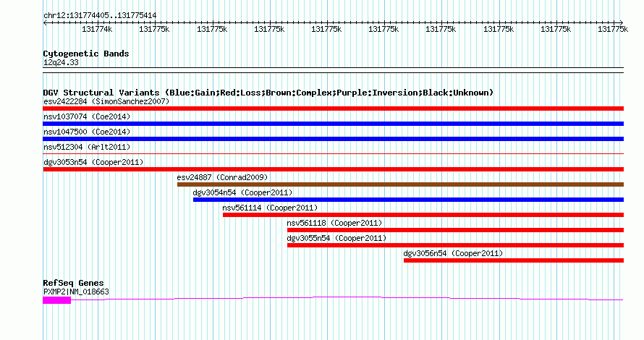Click the PXMP2 magenta intron line

point(347,298)
